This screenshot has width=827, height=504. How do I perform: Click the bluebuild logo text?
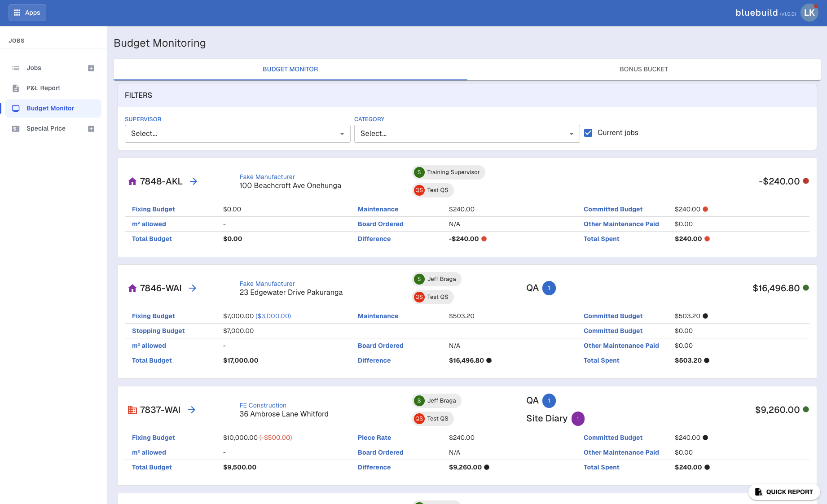[x=757, y=13]
